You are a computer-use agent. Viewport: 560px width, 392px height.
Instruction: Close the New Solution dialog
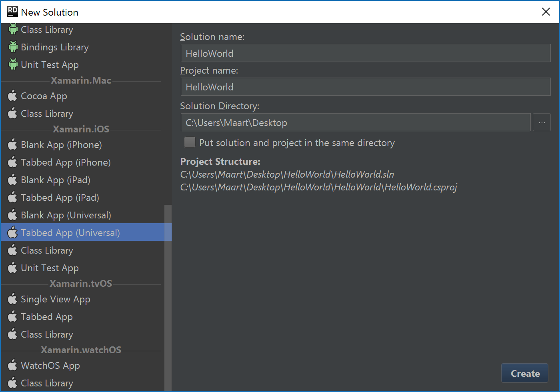coord(546,12)
